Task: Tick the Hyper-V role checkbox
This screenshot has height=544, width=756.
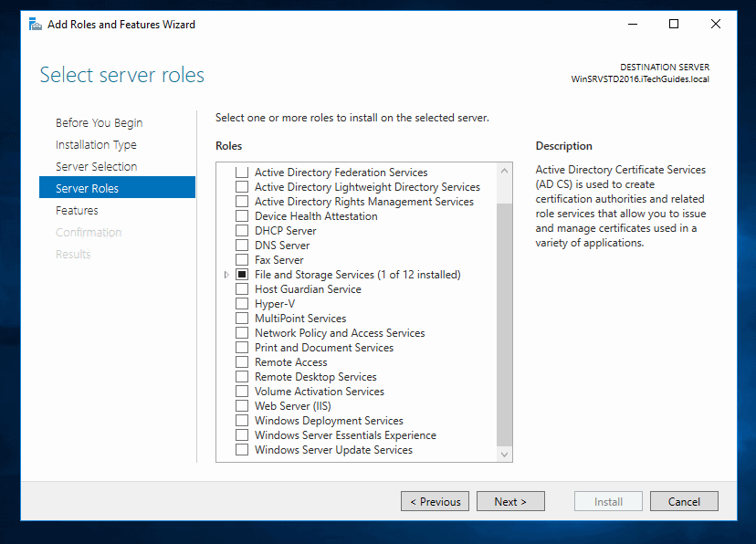Action: point(242,304)
